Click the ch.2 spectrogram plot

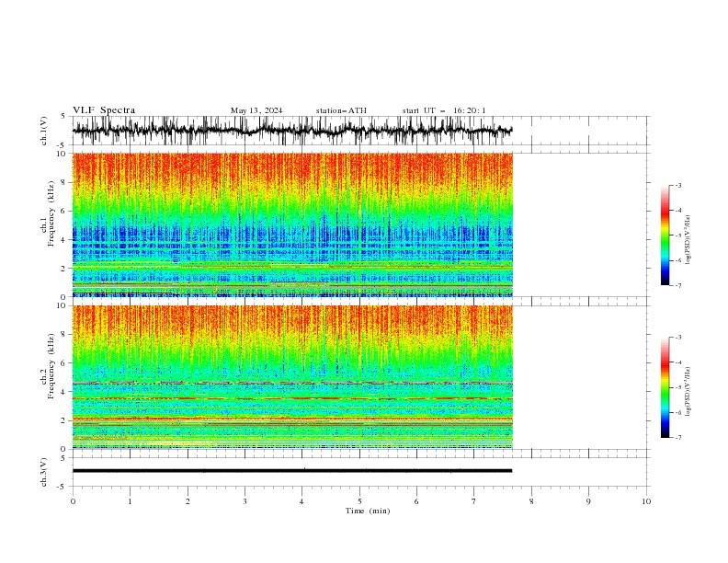point(292,377)
